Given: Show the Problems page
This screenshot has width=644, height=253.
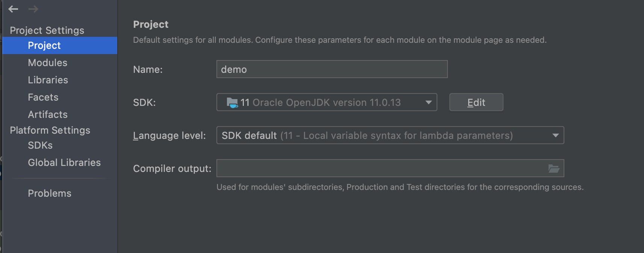Looking at the screenshot, I should 50,193.
